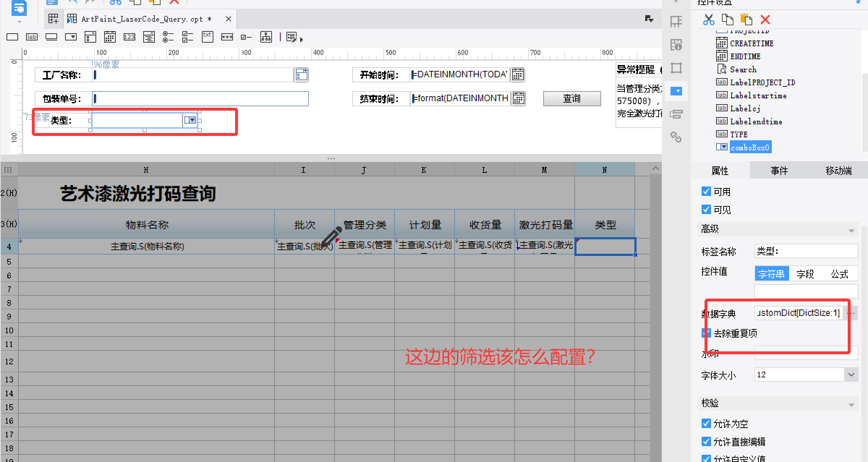Click the 标签名称 input field
Image resolution: width=868 pixels, height=462 pixels.
pos(806,251)
